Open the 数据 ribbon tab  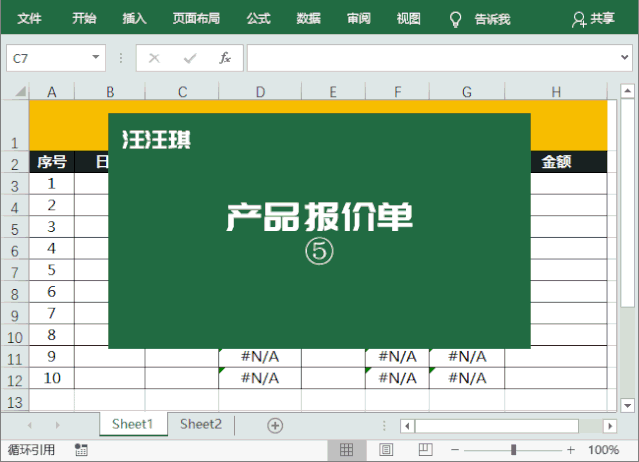coord(308,19)
